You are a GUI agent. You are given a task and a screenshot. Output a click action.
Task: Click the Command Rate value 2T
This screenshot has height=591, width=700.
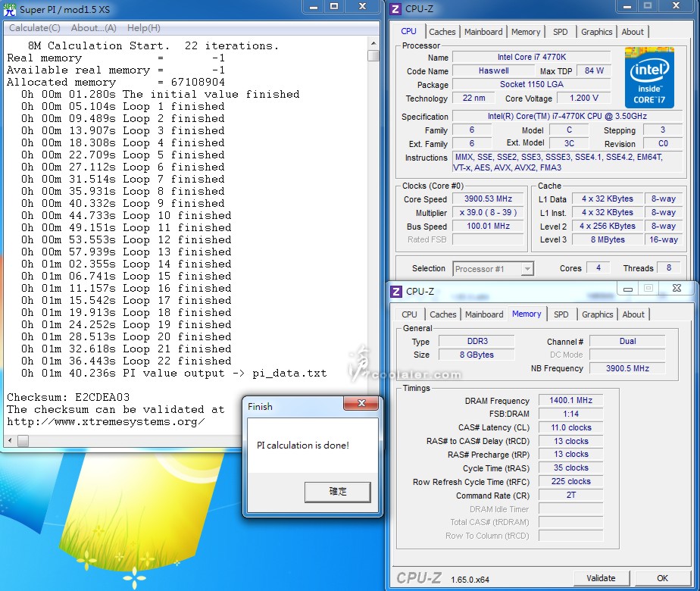(x=570, y=495)
